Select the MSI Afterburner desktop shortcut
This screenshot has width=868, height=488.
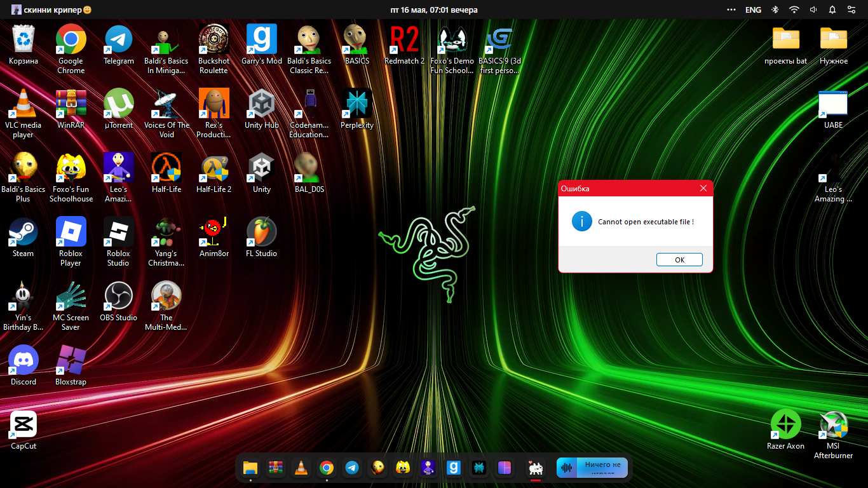click(834, 434)
